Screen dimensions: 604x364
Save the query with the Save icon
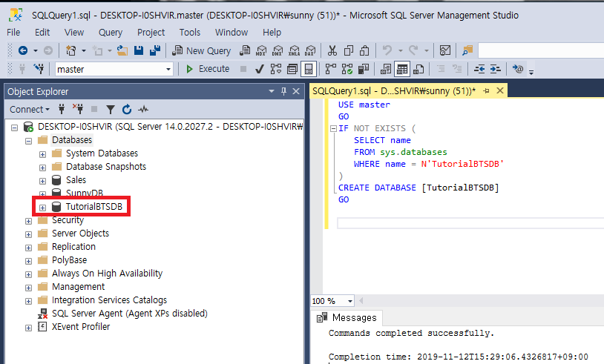point(139,50)
